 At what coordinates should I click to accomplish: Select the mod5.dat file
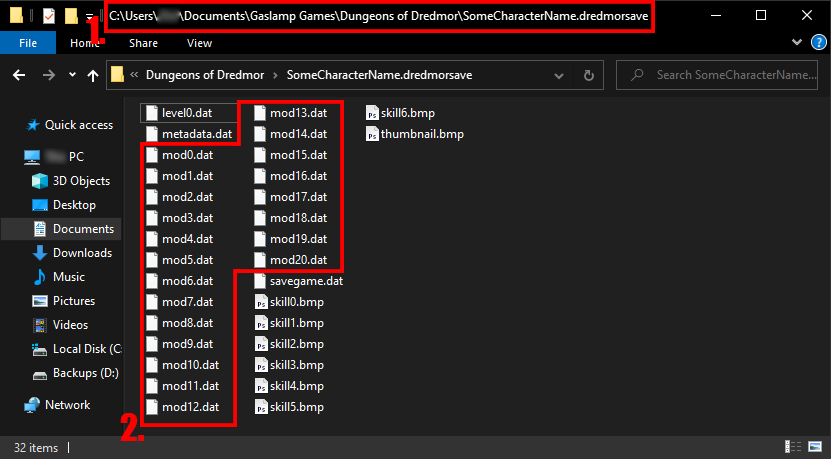180,260
